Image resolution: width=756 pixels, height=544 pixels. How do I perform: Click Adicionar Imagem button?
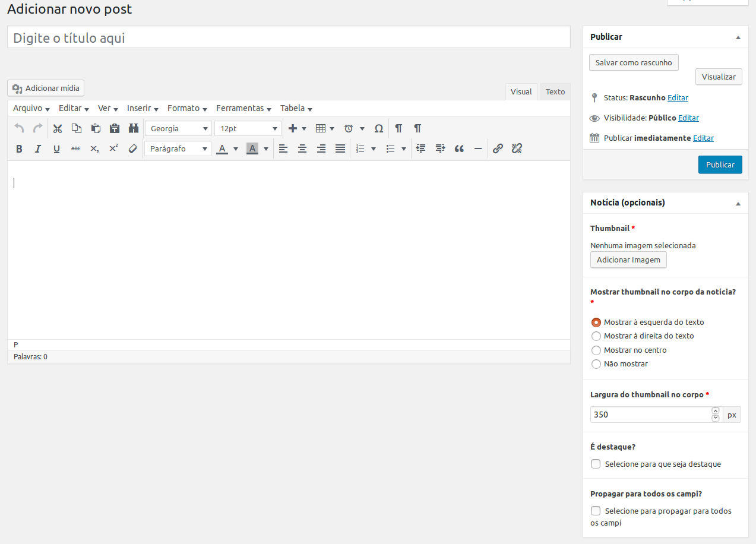click(628, 260)
